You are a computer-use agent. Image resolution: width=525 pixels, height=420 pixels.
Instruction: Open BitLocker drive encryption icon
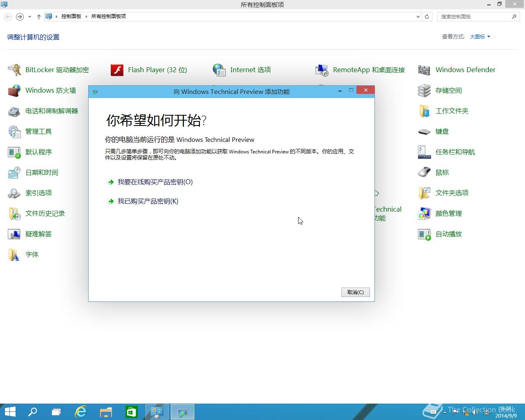(14, 70)
